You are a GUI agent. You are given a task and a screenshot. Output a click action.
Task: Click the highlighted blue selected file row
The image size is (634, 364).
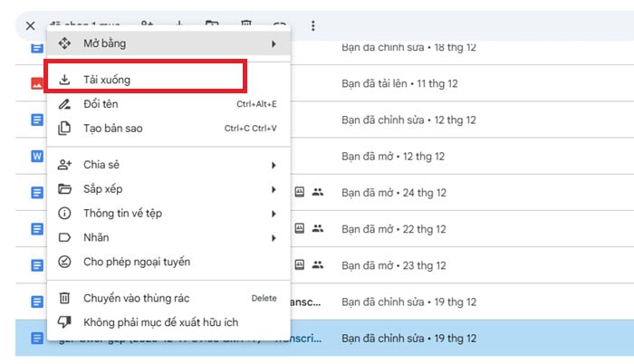pos(453,338)
